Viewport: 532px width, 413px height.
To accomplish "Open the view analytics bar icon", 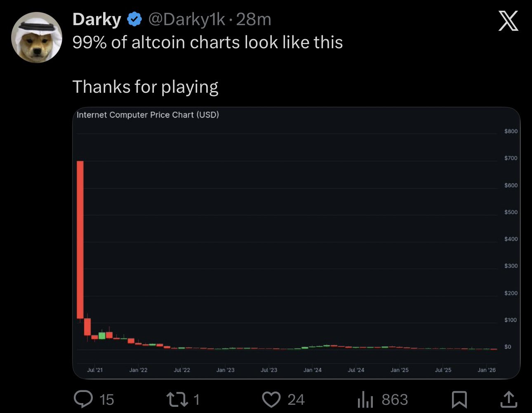I will [x=365, y=399].
